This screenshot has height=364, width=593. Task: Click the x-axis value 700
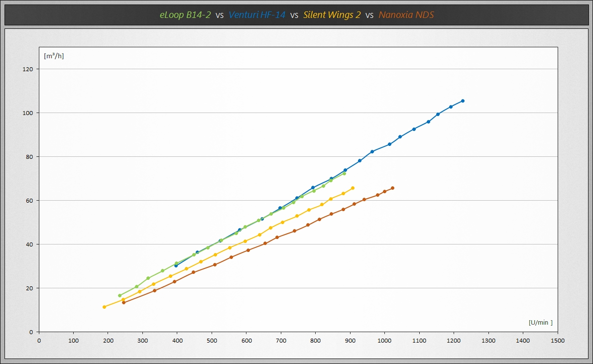281,341
